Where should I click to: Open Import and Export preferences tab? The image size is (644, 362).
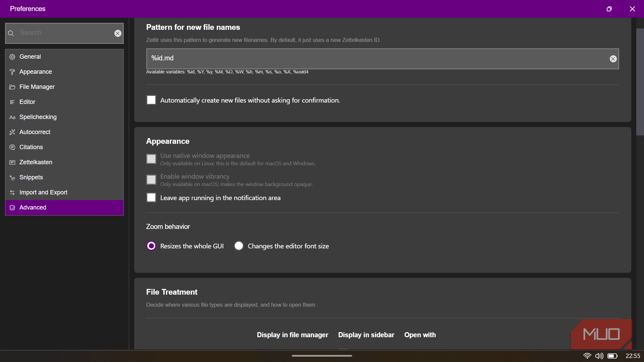(64, 192)
